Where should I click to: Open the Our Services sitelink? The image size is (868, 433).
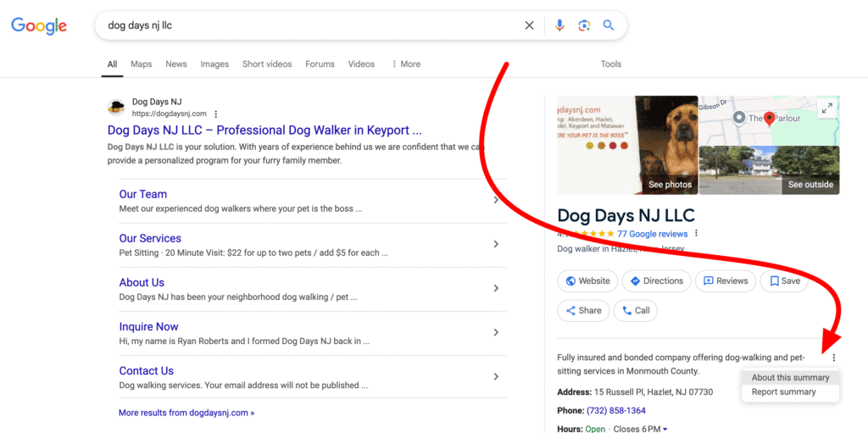click(x=150, y=239)
